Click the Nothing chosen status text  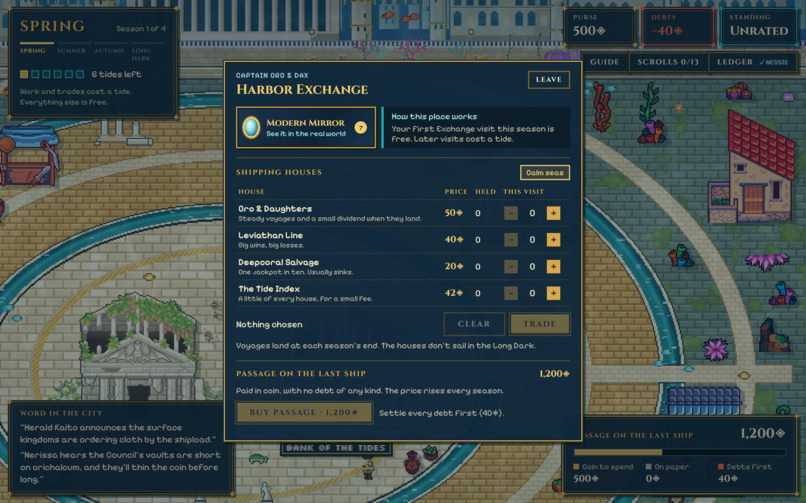click(269, 325)
